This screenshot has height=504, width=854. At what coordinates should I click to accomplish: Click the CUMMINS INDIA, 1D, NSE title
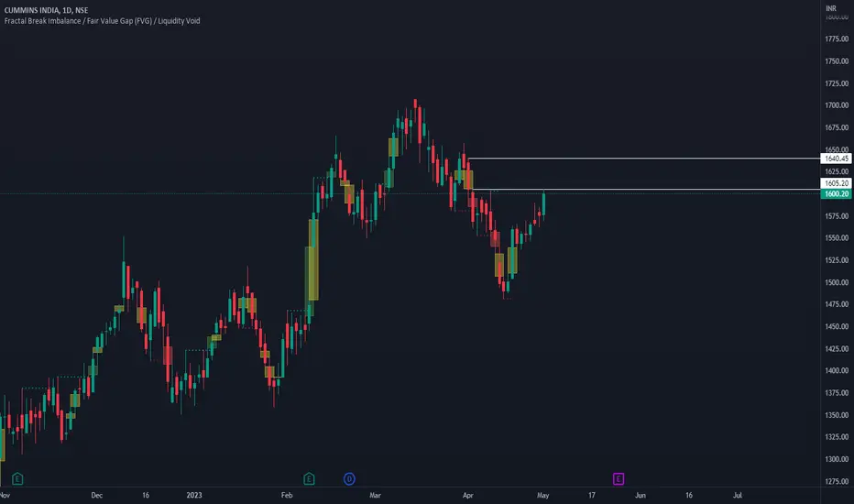pyautogui.click(x=46, y=10)
